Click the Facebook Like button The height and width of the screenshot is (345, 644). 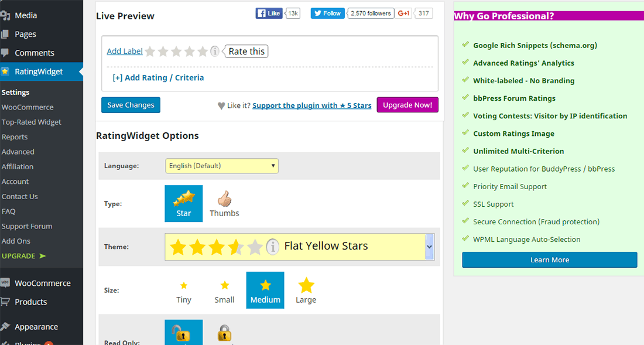click(x=269, y=13)
